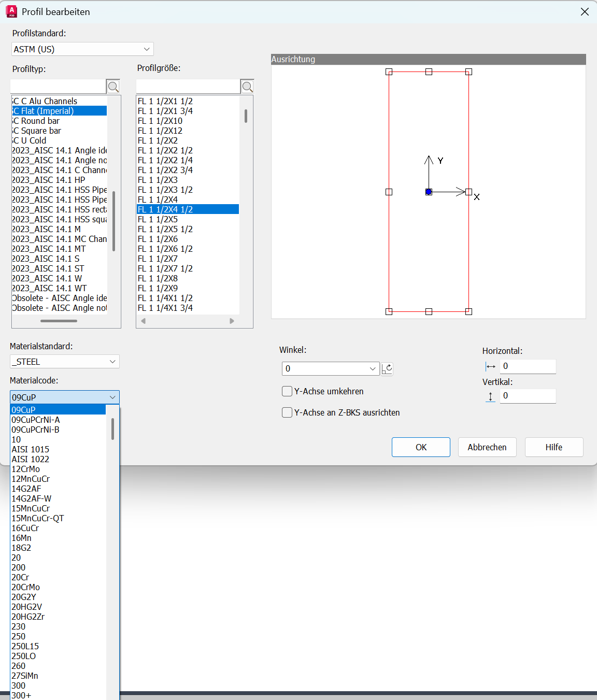Choose 250L15 from material list
This screenshot has height=700, width=597.
(58, 646)
